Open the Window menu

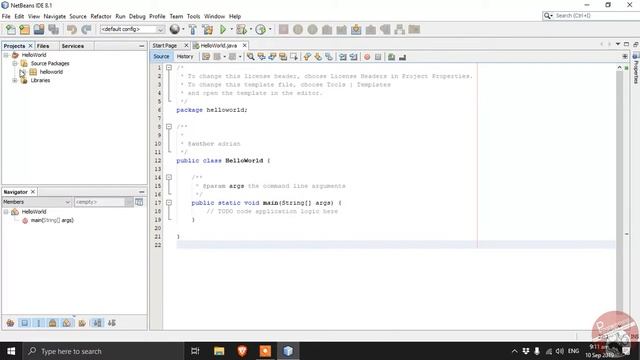[214, 16]
